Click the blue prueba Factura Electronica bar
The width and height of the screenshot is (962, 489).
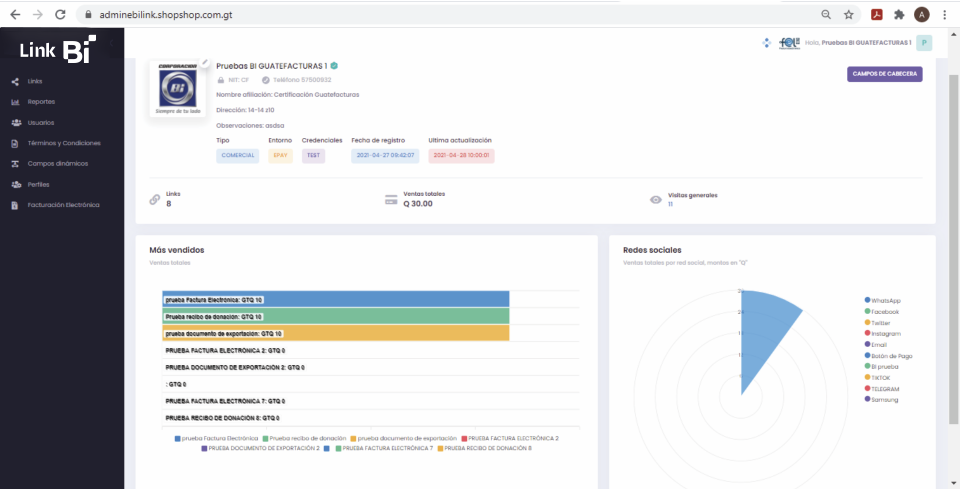tap(336, 299)
